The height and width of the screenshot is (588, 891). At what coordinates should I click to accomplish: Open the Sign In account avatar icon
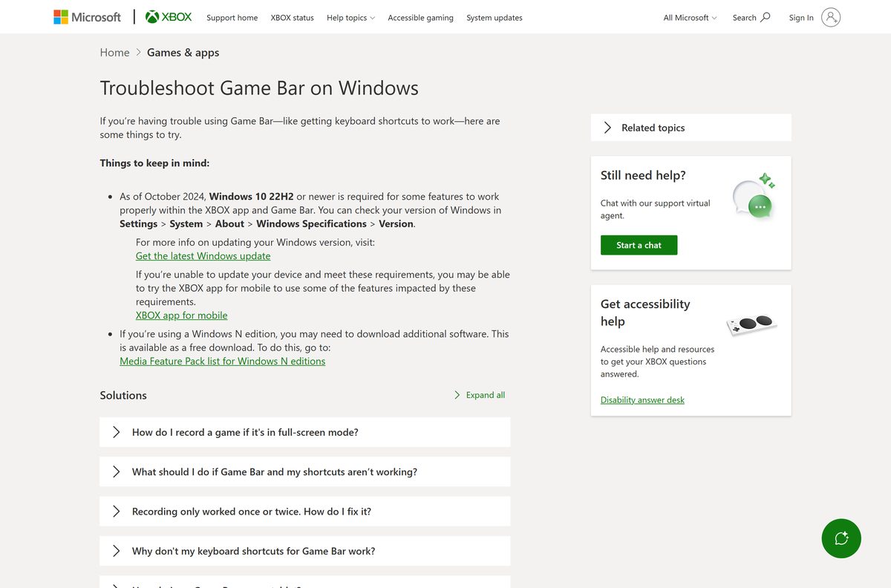click(x=831, y=17)
